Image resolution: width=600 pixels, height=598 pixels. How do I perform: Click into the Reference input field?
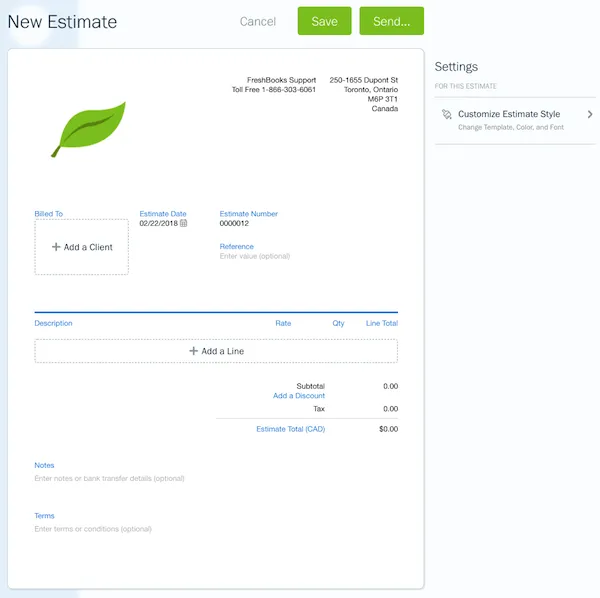coord(255,257)
